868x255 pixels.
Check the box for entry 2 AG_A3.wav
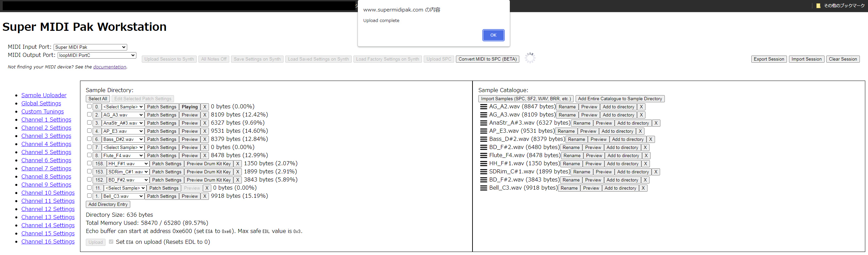coord(89,114)
